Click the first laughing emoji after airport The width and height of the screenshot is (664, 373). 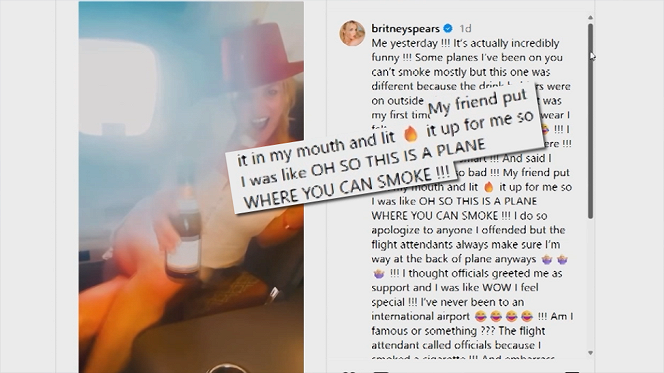(480, 316)
